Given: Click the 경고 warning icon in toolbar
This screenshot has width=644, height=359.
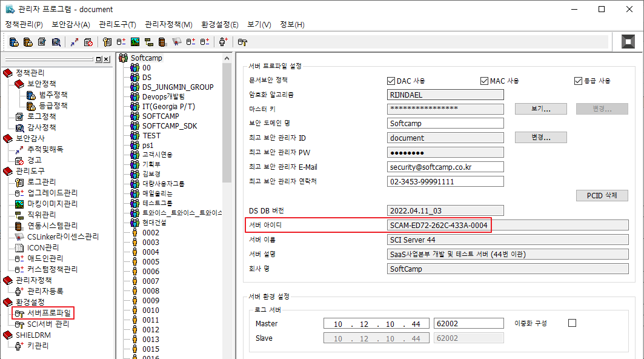Looking at the screenshot, I should (x=88, y=42).
